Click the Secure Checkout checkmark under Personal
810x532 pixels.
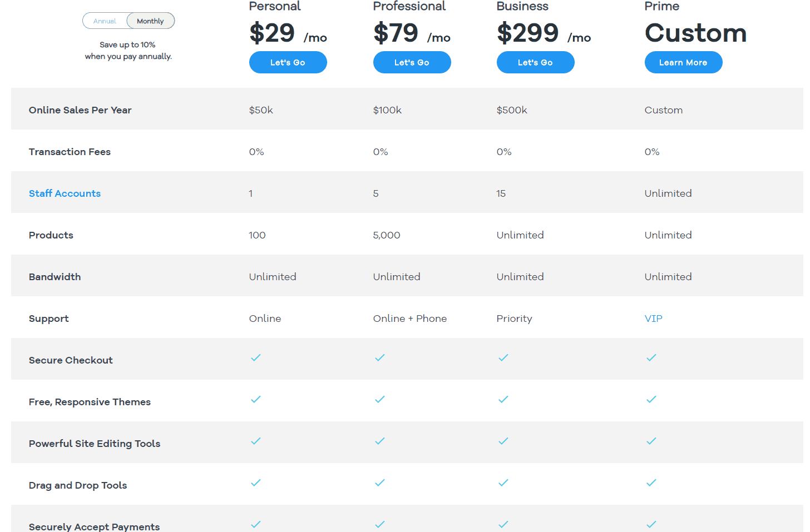256,358
